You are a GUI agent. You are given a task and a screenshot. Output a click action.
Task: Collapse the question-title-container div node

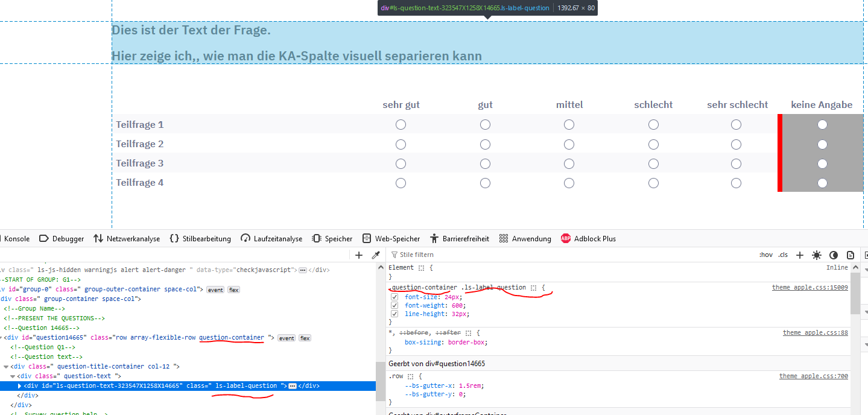coord(6,367)
